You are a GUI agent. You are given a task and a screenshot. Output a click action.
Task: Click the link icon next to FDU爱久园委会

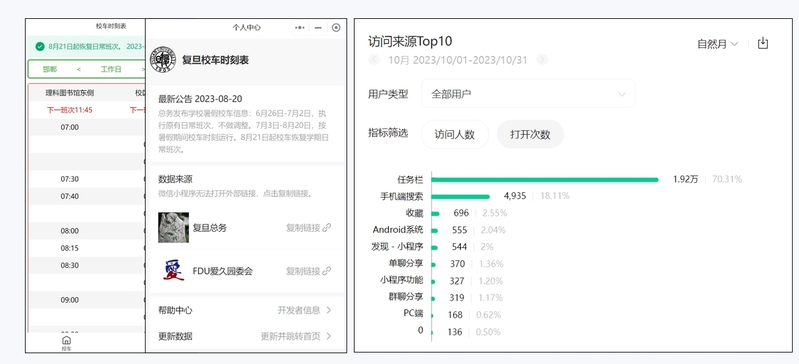[x=327, y=271]
